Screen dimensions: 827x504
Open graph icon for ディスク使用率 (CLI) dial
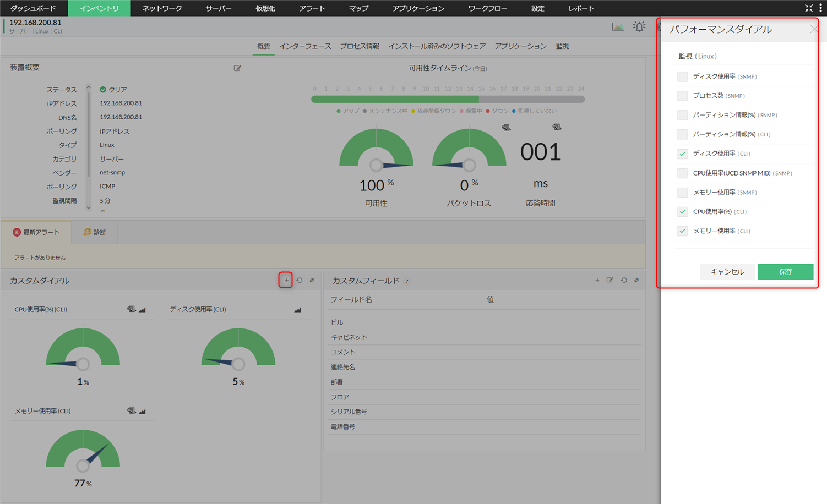tap(298, 310)
